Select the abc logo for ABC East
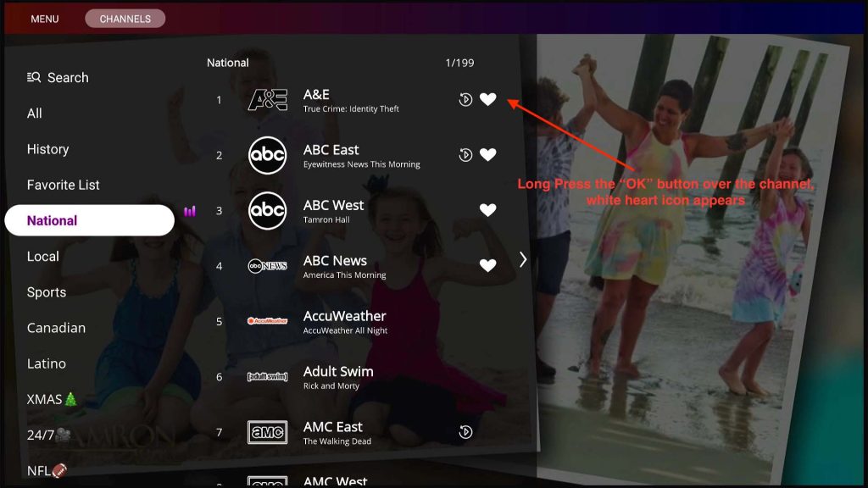 point(268,154)
